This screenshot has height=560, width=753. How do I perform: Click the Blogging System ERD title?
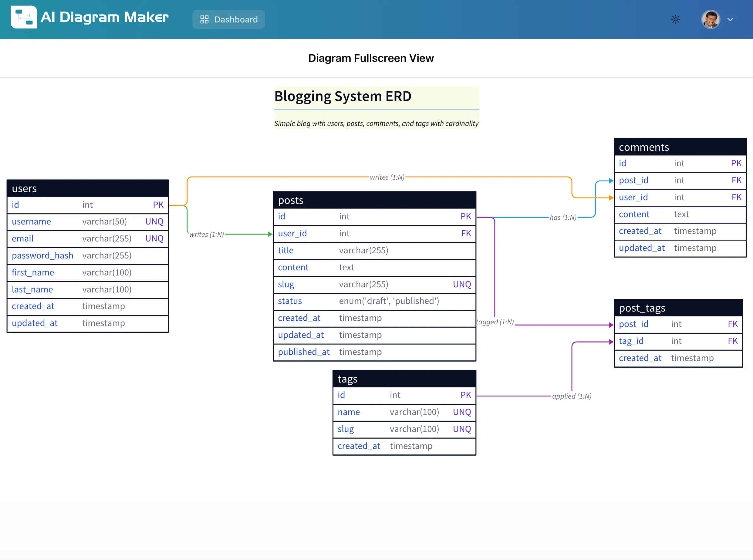pos(342,96)
